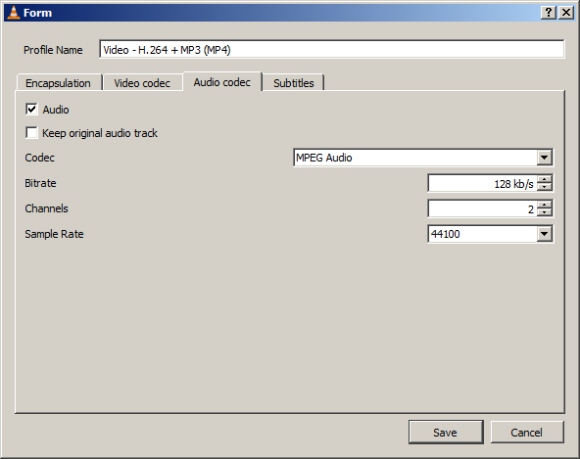580x459 pixels.
Task: Decrease channels with the down arrow
Action: tap(544, 213)
